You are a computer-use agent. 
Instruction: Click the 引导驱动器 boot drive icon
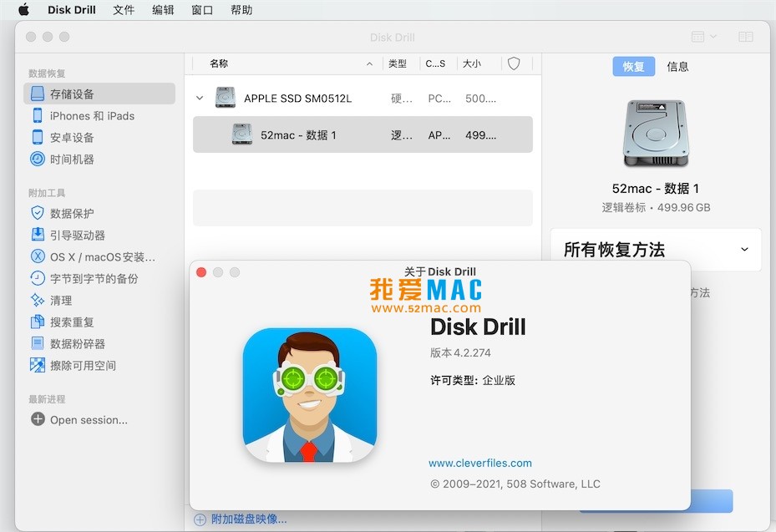point(38,235)
